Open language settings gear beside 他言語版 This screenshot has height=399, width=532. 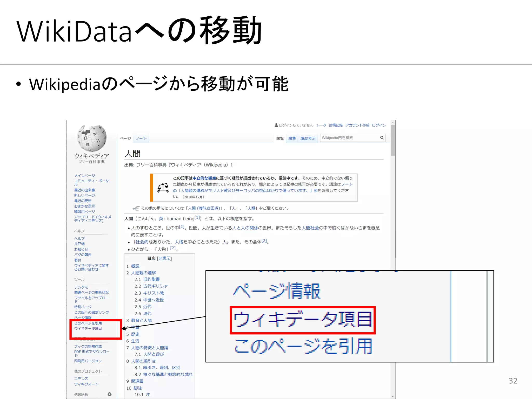[110, 394]
